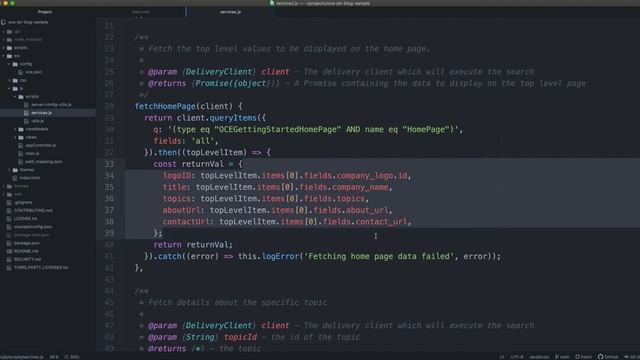640x360 pixels.
Task: Expand the views folder
Action: point(15,138)
